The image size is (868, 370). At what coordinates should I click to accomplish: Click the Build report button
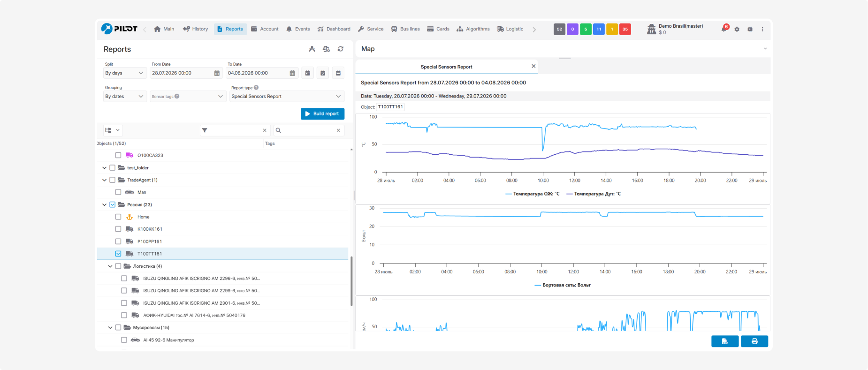(x=322, y=114)
